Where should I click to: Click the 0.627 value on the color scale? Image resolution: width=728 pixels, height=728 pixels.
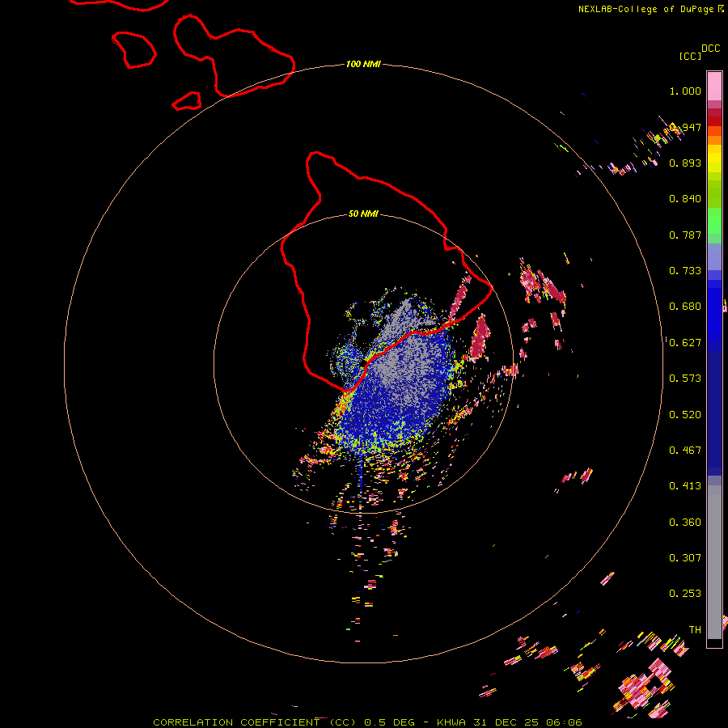(x=685, y=343)
